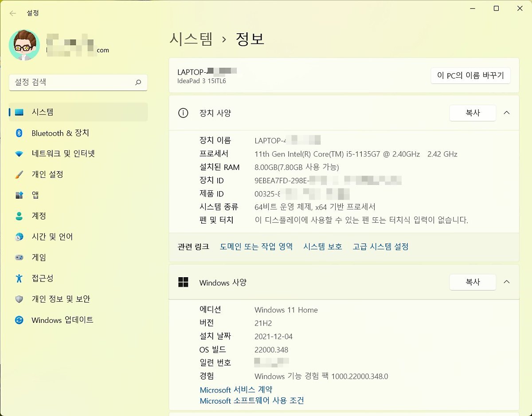This screenshot has height=416, width=532.
Task: Click the OS build 22000.348 value
Action: (x=271, y=350)
